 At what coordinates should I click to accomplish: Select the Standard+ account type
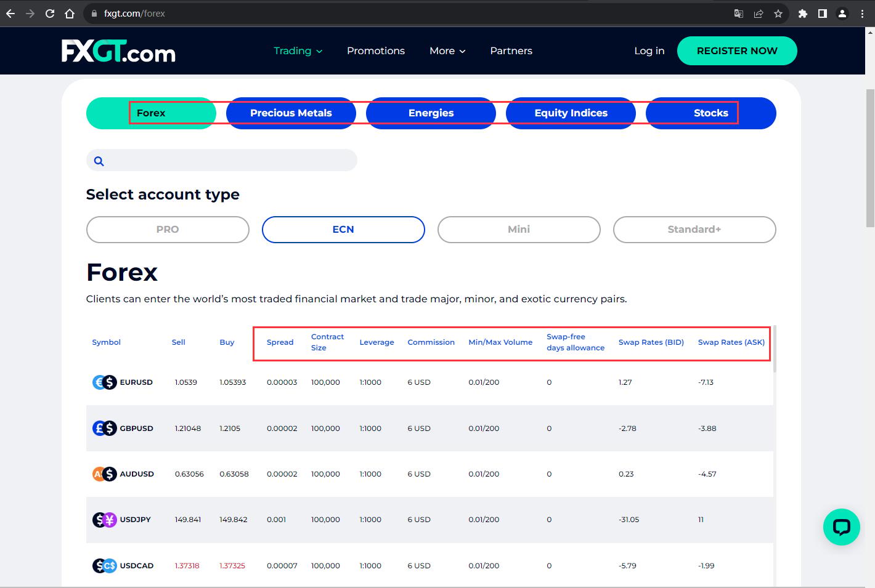694,230
